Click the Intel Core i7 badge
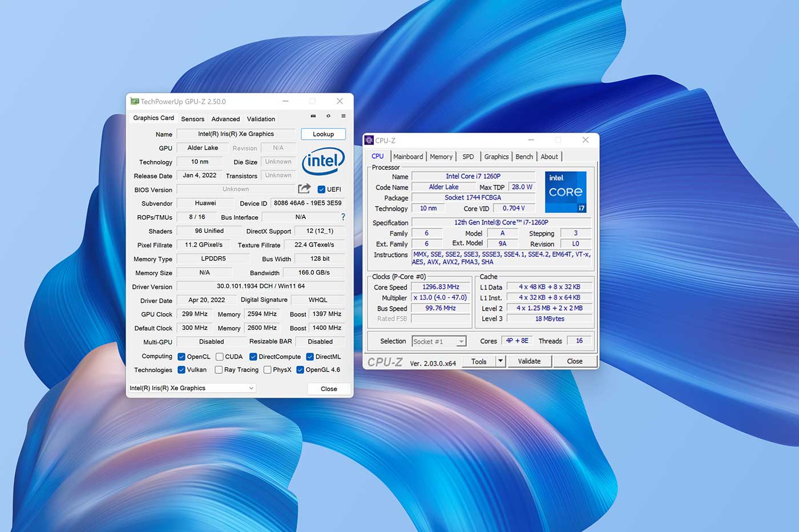The width and height of the screenshot is (799, 532). [566, 192]
